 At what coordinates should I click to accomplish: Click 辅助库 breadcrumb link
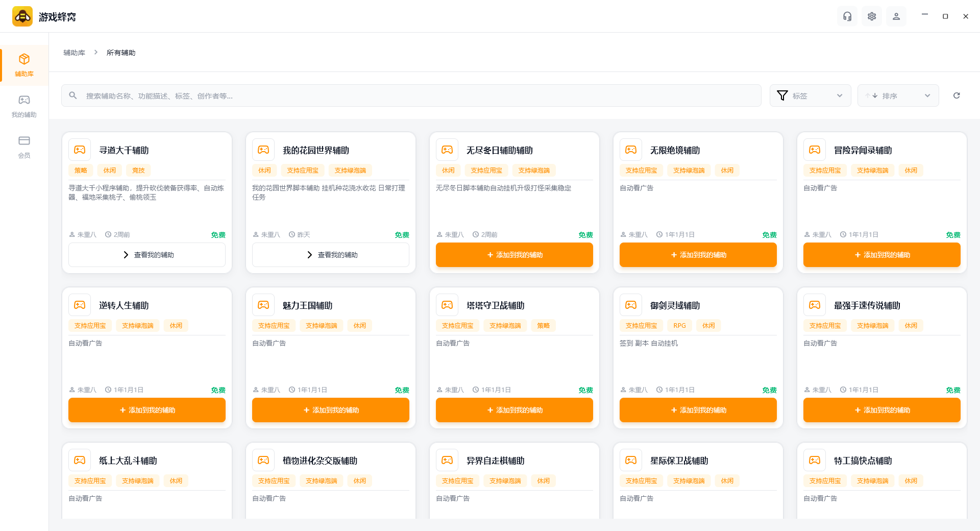pyautogui.click(x=74, y=53)
